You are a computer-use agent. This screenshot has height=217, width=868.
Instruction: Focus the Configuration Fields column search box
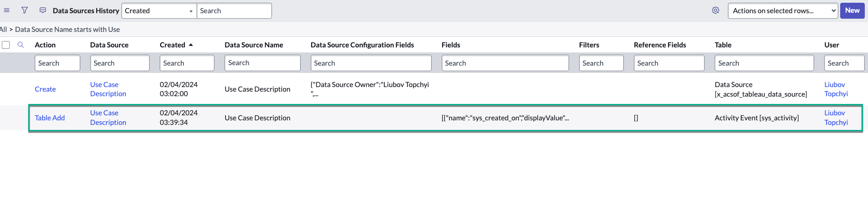(x=371, y=63)
